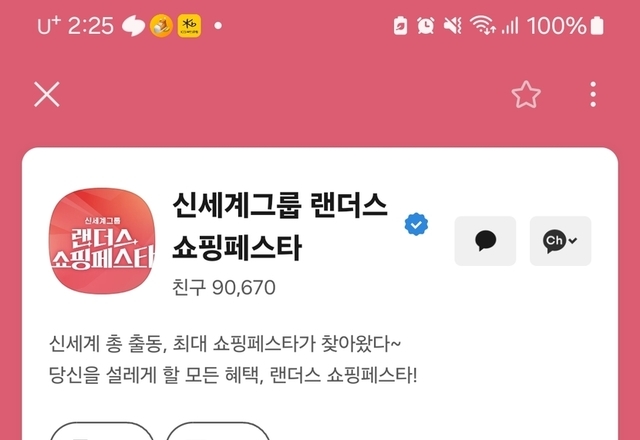Tap the Wi-Fi status icon
This screenshot has height=440, width=640.
point(483,26)
